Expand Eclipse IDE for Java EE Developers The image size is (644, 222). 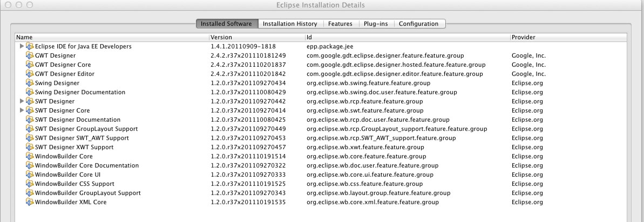22,46
